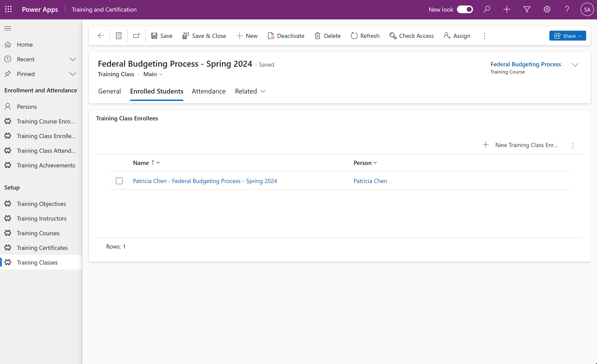
Task: Expand the Pinned section chevron
Action: (x=73, y=74)
